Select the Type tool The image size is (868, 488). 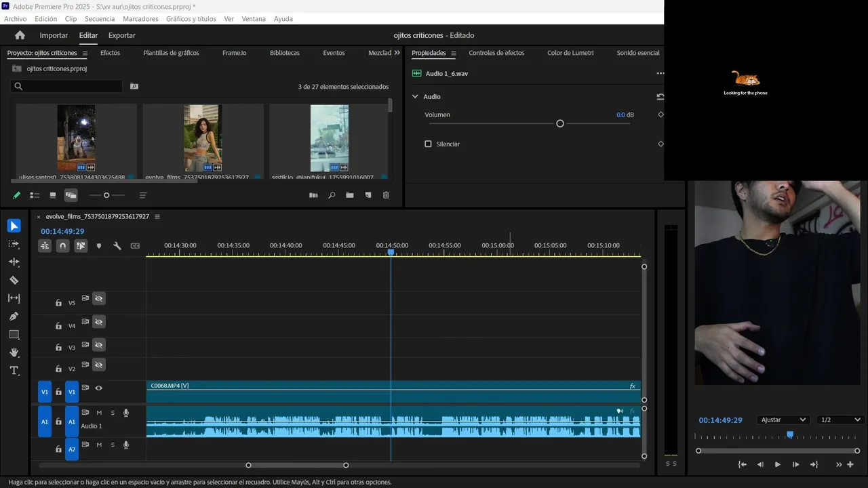pyautogui.click(x=14, y=371)
